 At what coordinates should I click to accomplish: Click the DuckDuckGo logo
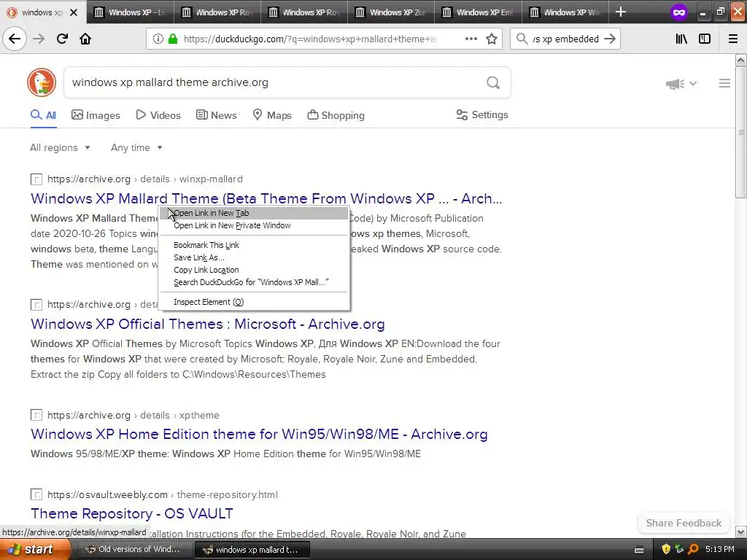click(x=42, y=82)
